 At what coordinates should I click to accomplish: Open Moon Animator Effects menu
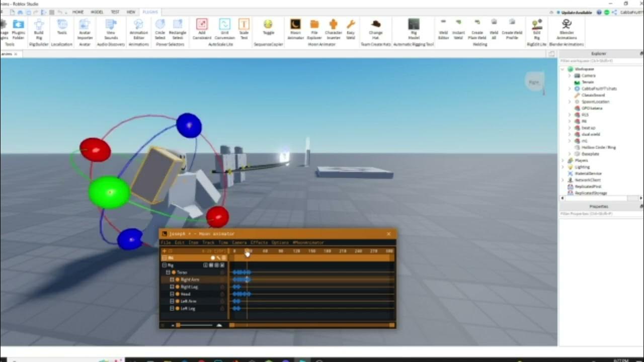259,243
